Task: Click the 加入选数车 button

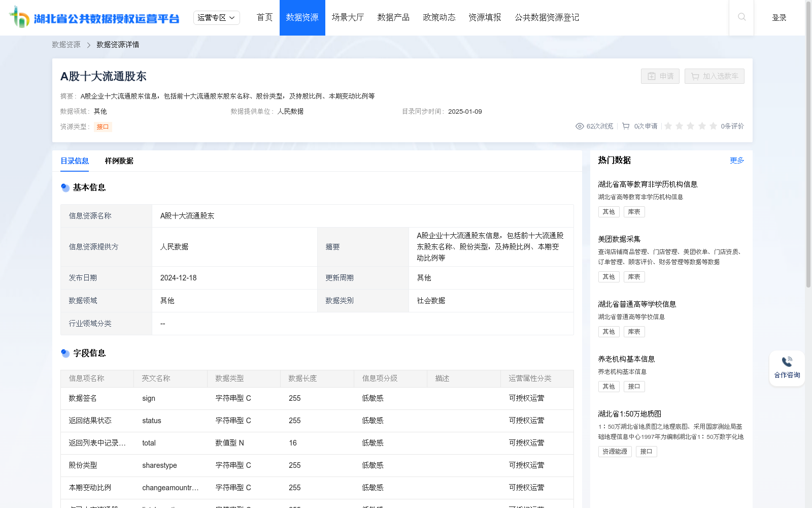Action: (714, 76)
